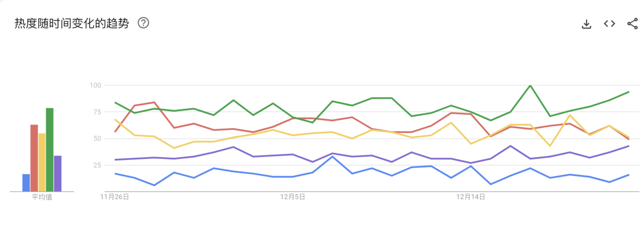
Task: Click the 25 y-axis label
Action: pyautogui.click(x=97, y=165)
